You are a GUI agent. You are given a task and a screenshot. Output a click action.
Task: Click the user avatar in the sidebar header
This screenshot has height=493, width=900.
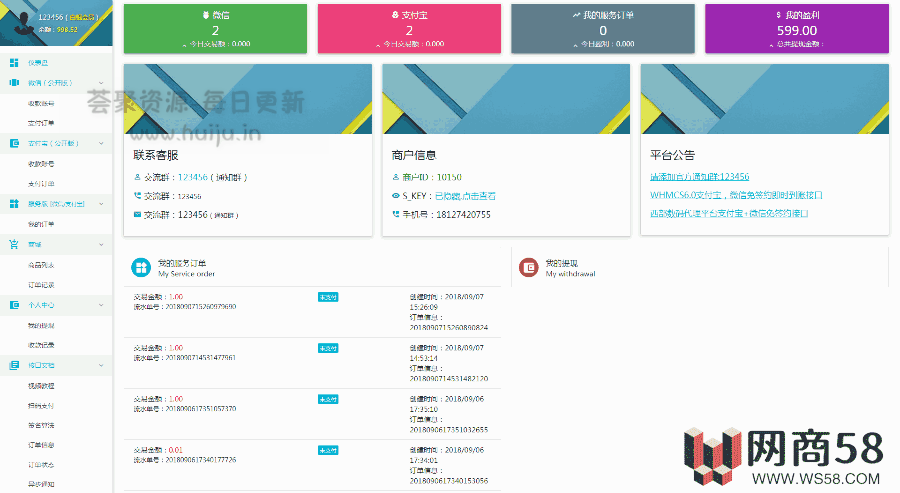pyautogui.click(x=23, y=24)
